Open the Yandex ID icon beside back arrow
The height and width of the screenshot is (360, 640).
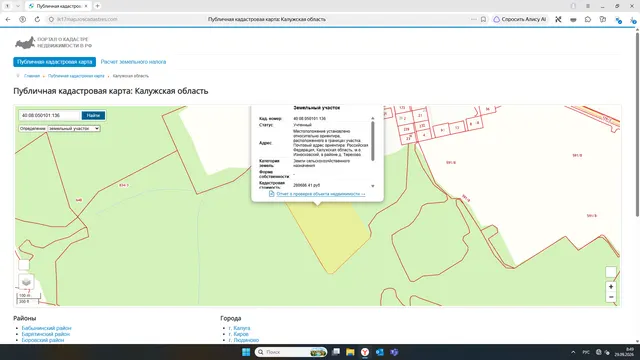point(22,19)
